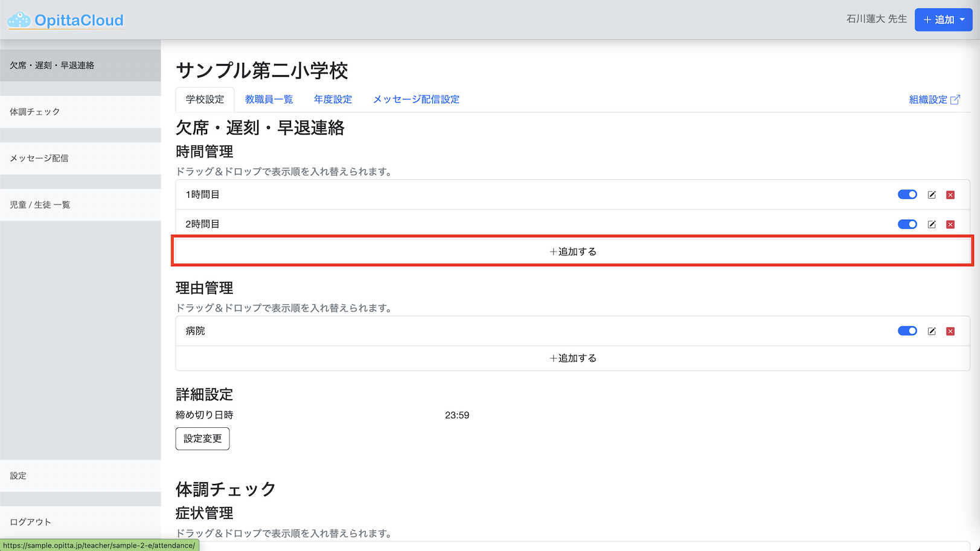Click 追加する under 時間管理
This screenshot has height=551, width=980.
(572, 251)
